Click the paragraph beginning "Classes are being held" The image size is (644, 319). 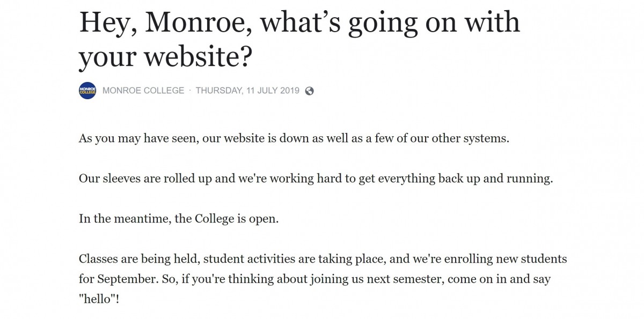tap(323, 279)
